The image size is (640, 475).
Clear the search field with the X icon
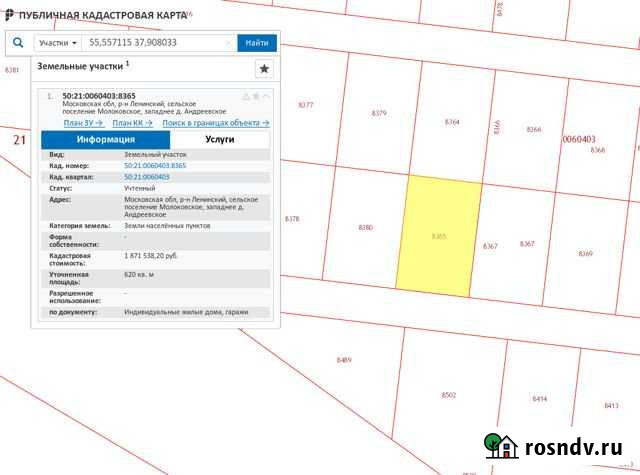(229, 43)
